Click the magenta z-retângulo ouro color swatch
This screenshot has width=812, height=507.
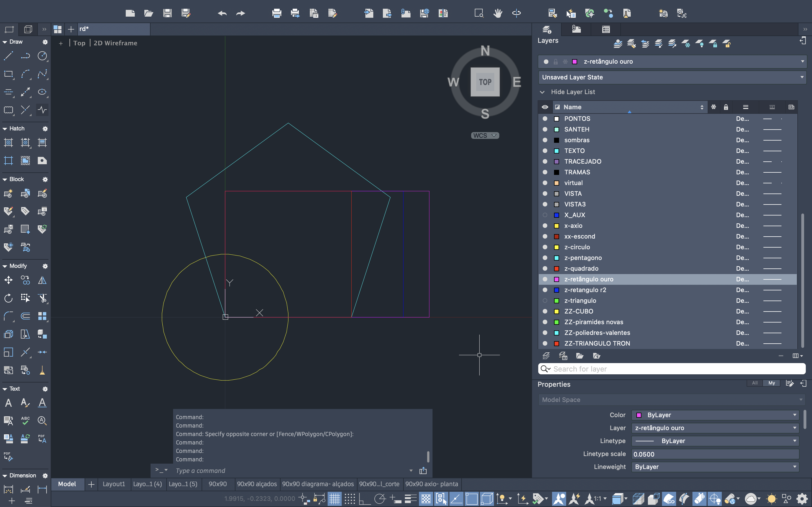point(556,279)
